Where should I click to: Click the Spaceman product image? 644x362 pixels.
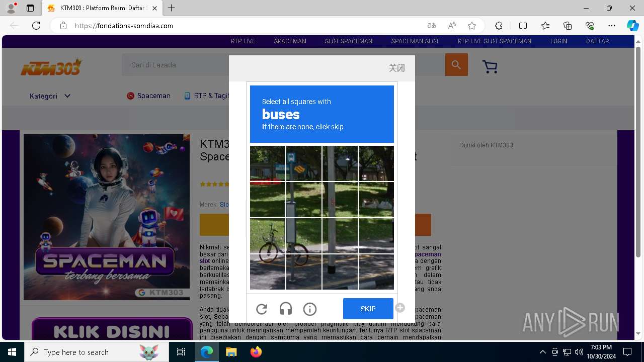[x=107, y=217]
